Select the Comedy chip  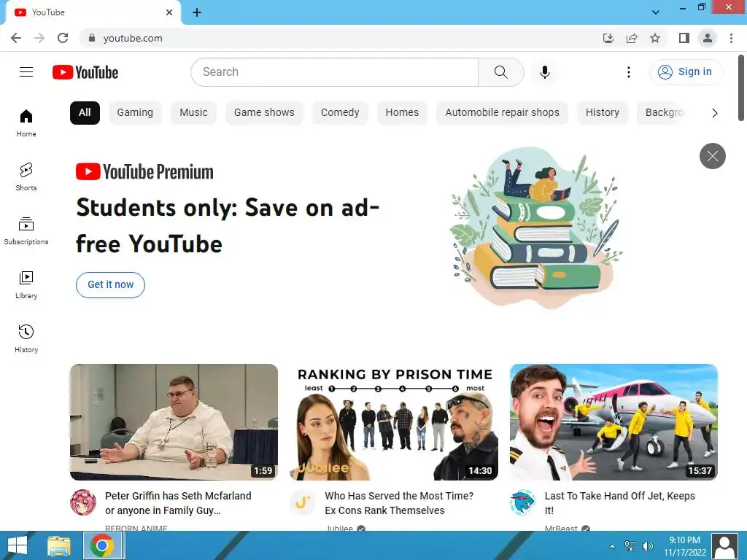click(x=340, y=113)
